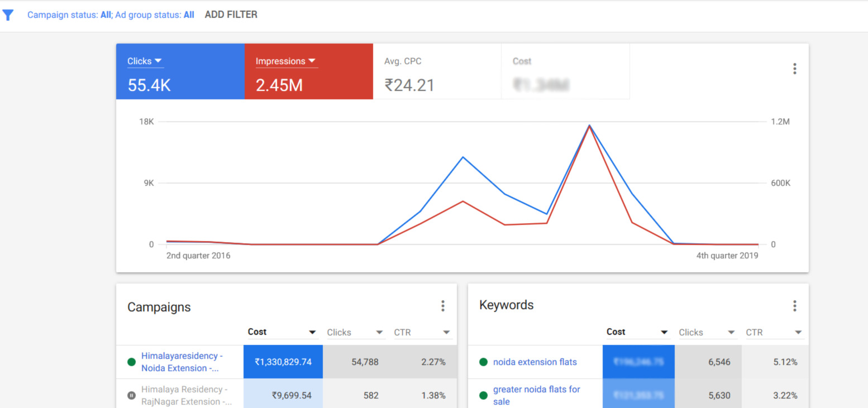Open the Clicks metric dropdown
The height and width of the screenshot is (408, 868).
point(158,61)
